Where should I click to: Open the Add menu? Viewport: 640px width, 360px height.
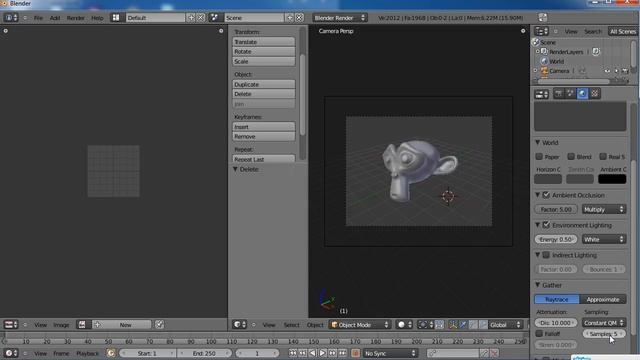pyautogui.click(x=55, y=18)
